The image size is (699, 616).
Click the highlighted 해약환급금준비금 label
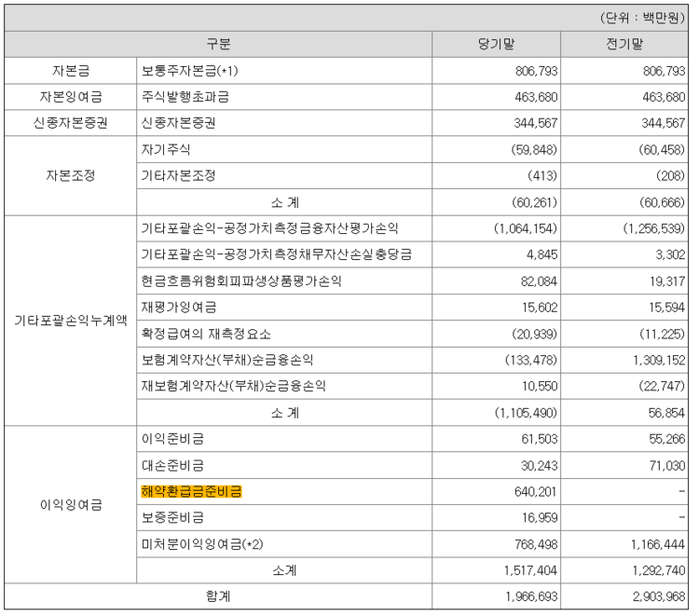click(191, 491)
